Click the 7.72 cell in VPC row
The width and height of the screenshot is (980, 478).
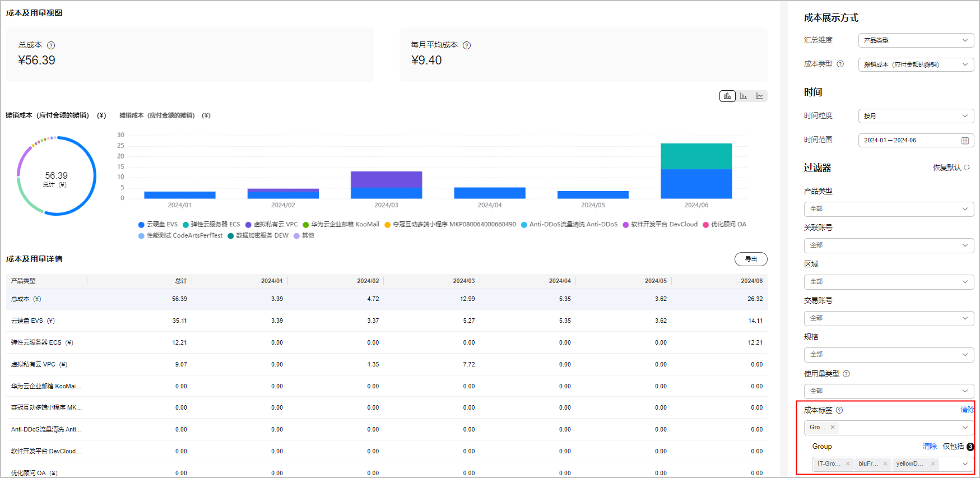pyautogui.click(x=469, y=365)
